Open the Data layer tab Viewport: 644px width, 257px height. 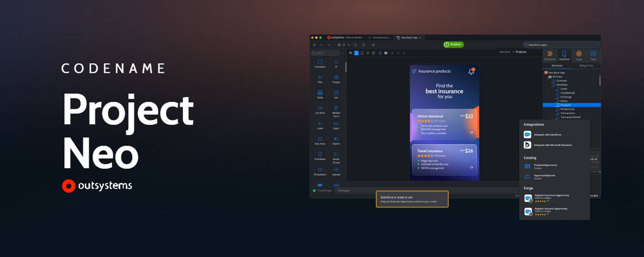coord(593,55)
